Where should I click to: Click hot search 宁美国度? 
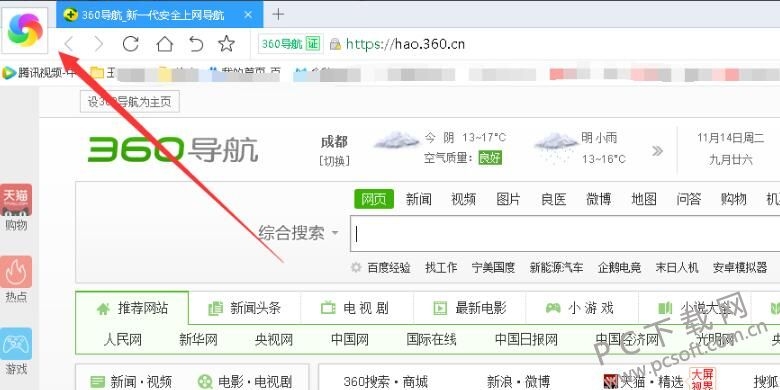[493, 268]
